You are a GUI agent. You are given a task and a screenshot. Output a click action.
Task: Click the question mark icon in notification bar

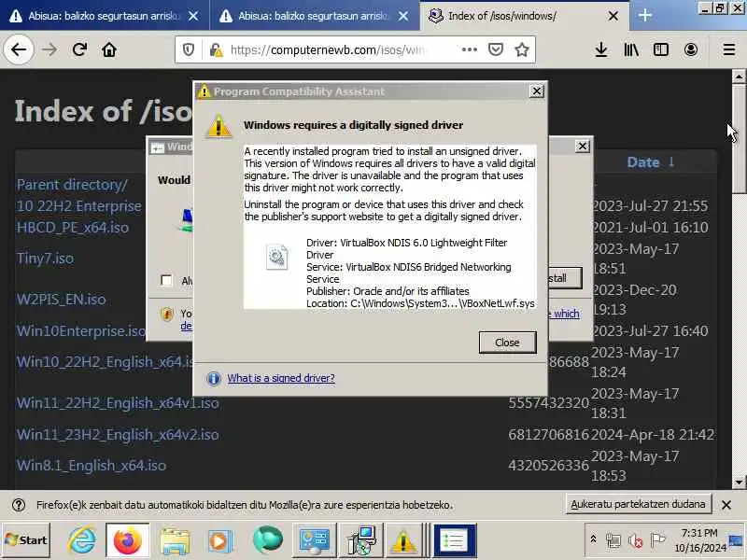click(x=19, y=505)
